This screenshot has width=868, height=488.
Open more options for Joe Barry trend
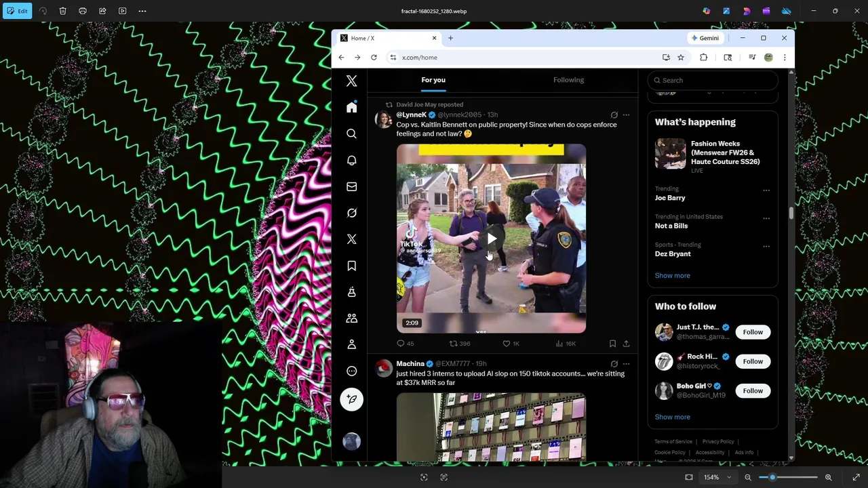[766, 190]
